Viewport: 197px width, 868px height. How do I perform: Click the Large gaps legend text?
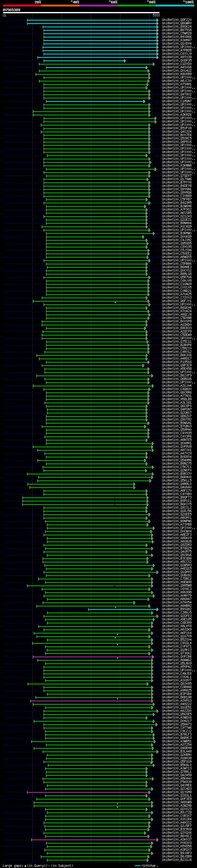pyautogui.click(x=38, y=865)
